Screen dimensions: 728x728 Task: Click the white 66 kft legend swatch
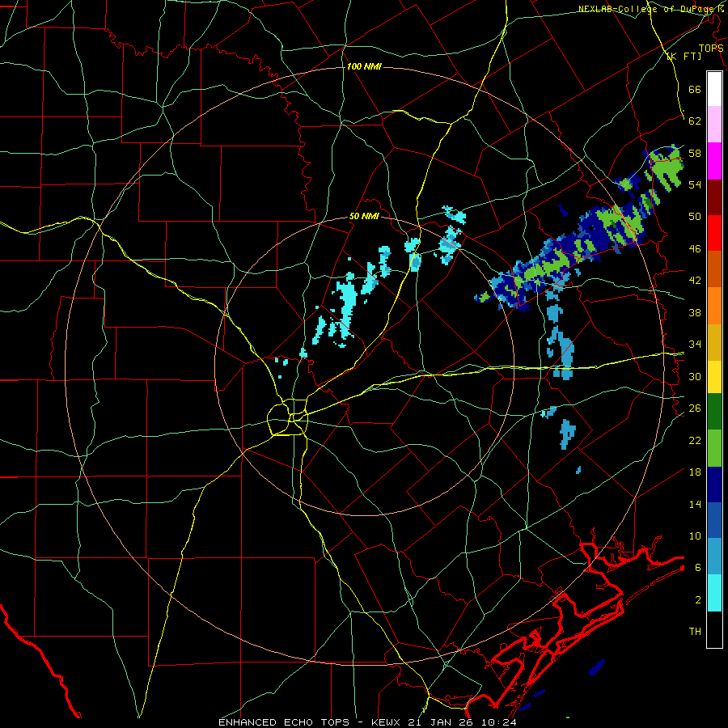[x=714, y=89]
